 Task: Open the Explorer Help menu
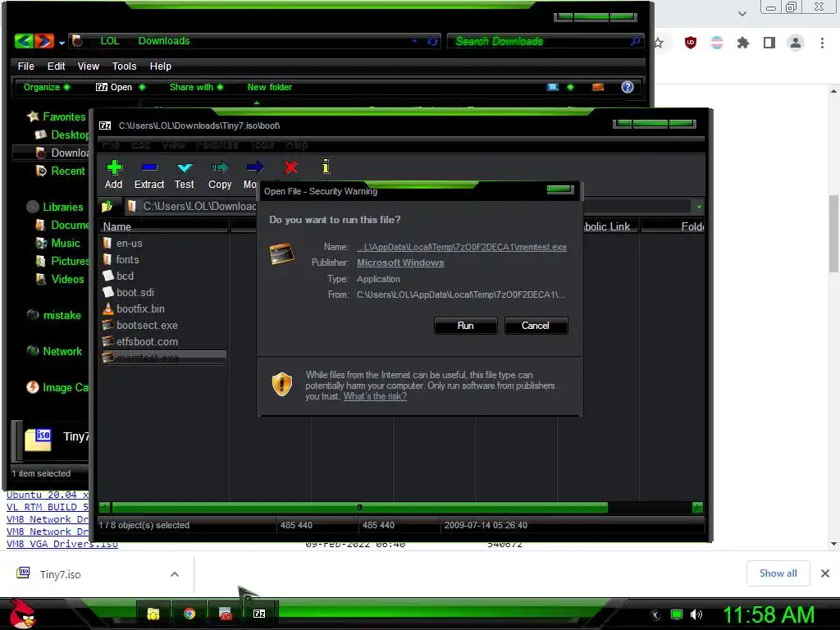160,66
